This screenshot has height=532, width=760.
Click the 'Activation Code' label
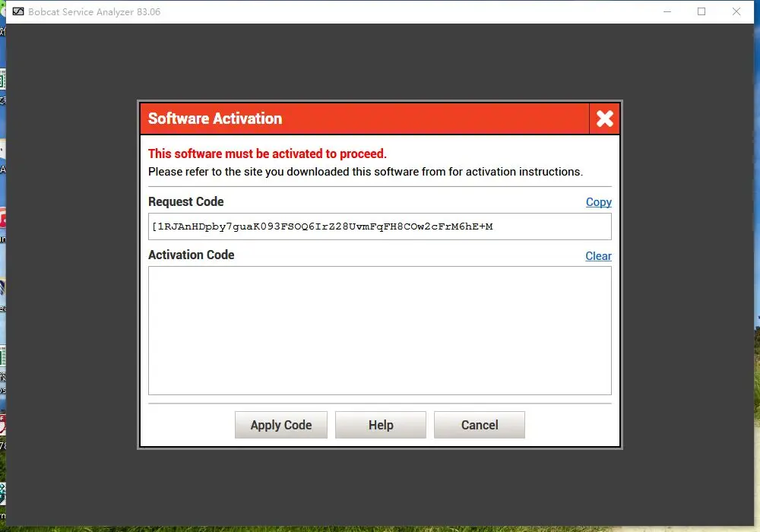[191, 255]
